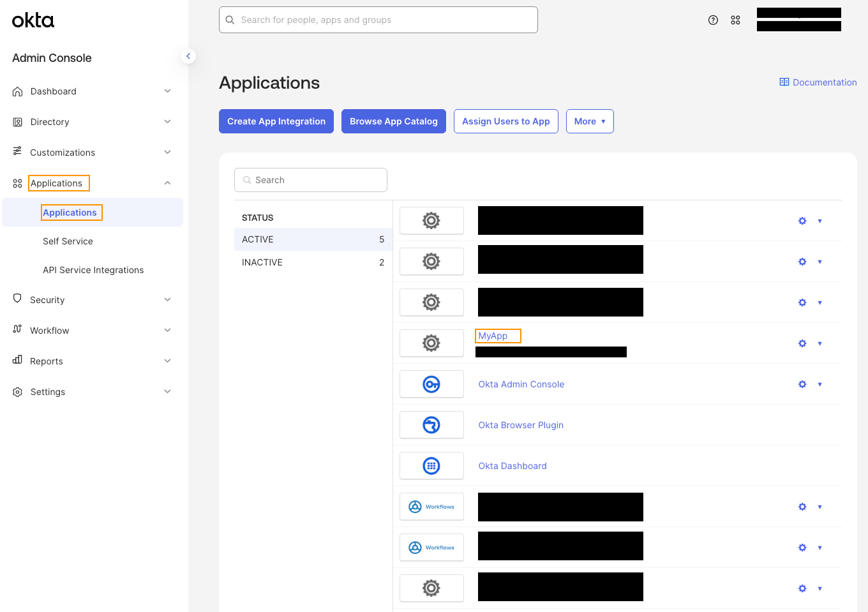Open Self Service menu item

click(68, 241)
